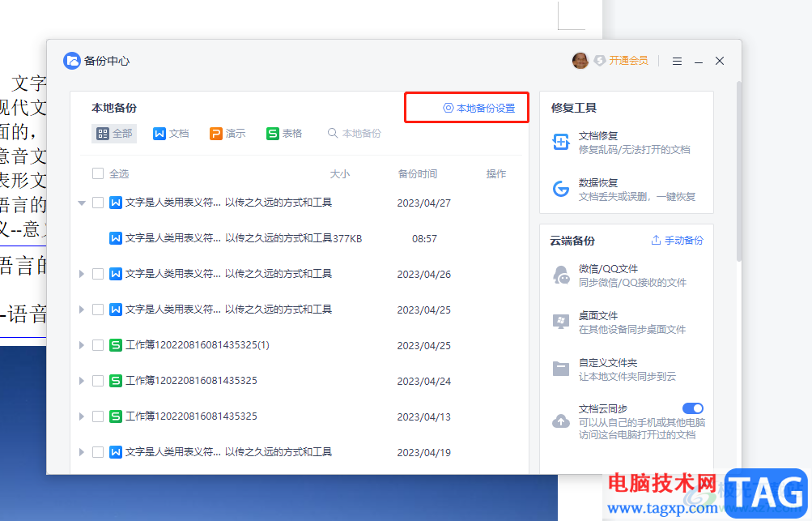The image size is (812, 521).
Task: Click the upload icon next to 手动备份
Action: tap(656, 240)
